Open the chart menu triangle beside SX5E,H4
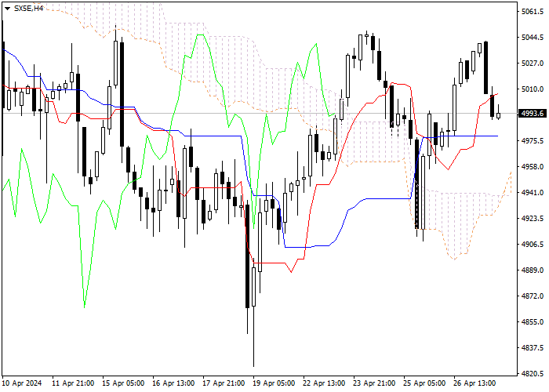 (7, 9)
